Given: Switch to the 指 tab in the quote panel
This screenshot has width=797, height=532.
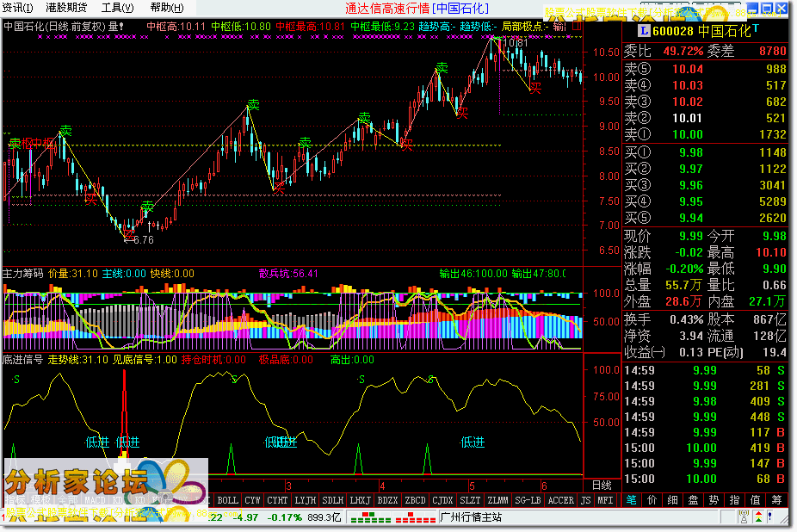Looking at the screenshot, I should [735, 500].
